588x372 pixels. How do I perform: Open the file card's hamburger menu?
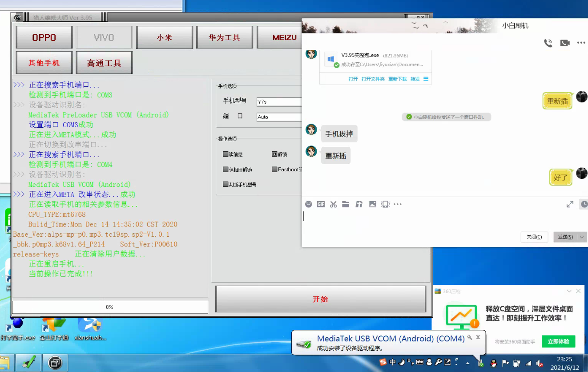(x=426, y=79)
